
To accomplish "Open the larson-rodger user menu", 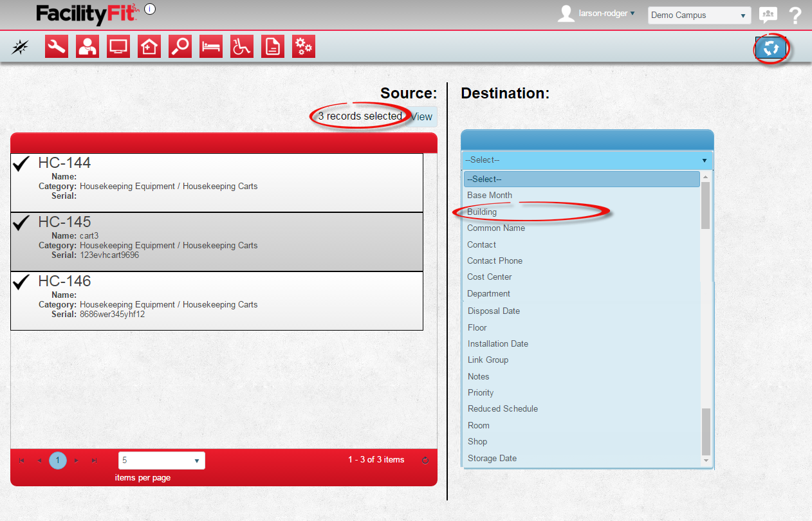I will pyautogui.click(x=606, y=14).
